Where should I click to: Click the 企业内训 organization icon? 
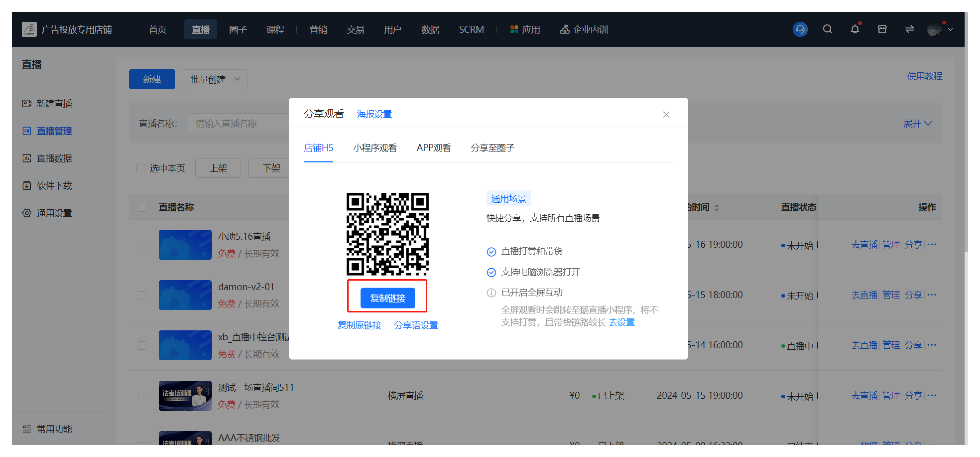pos(564,29)
